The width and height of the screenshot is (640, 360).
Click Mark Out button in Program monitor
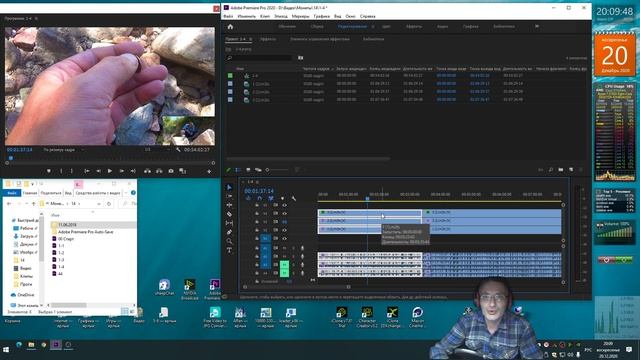click(72, 171)
